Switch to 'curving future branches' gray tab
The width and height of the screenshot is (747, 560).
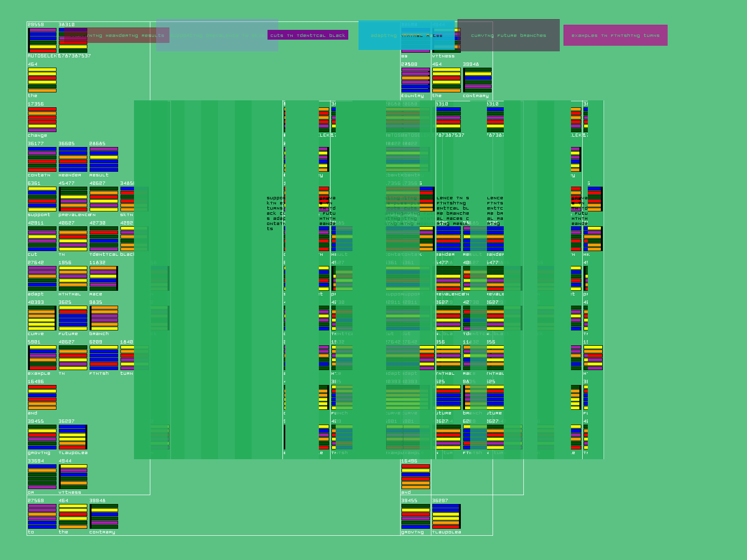point(508,35)
